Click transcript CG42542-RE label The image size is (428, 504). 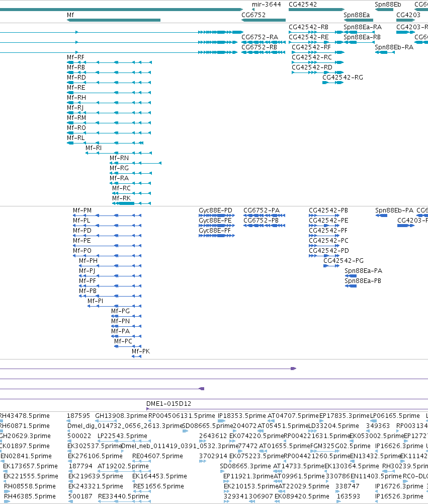coord(309,37)
